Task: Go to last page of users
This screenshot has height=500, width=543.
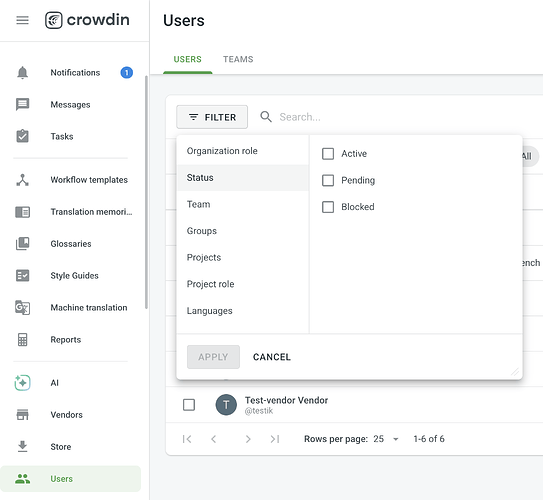Action: [x=275, y=439]
